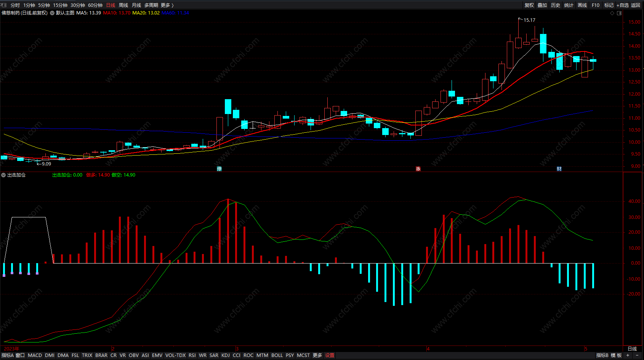Select the ASI indicator
Viewport: 644px width, 360px height.
pyautogui.click(x=145, y=355)
